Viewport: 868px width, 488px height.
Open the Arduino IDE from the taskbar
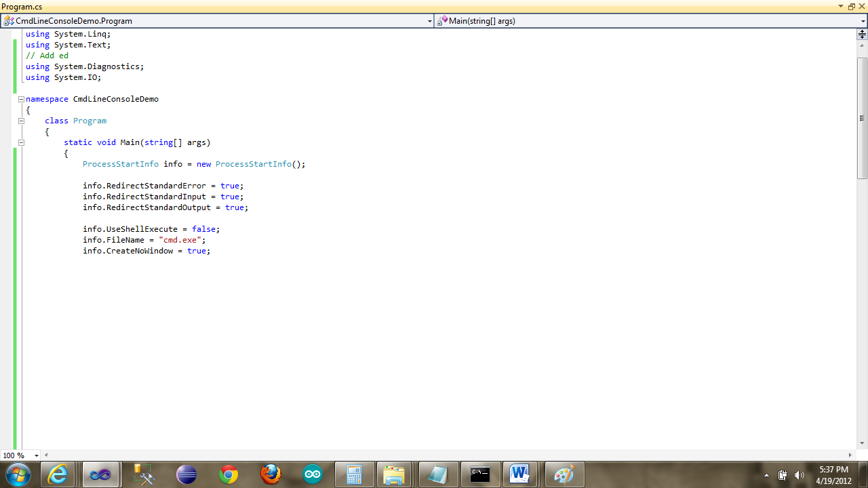pyautogui.click(x=312, y=474)
